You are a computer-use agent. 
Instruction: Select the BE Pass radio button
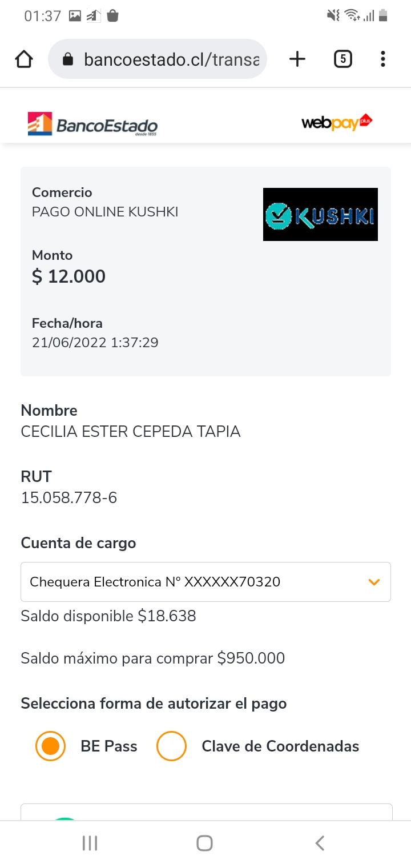50,746
